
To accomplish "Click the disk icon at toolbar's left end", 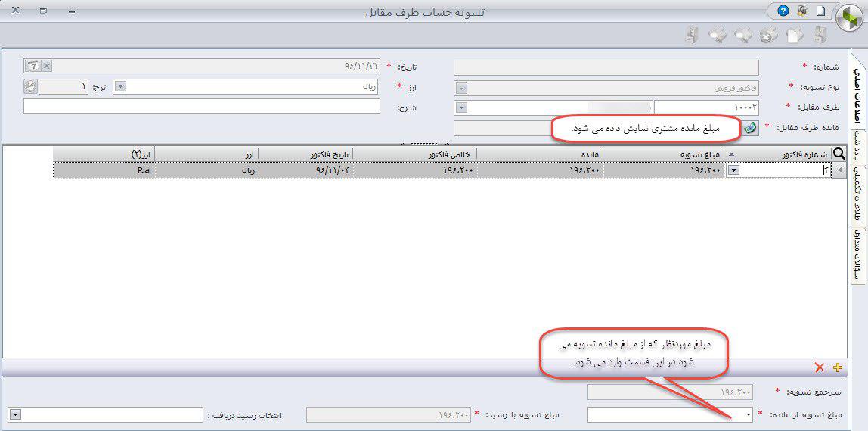I will coord(691,36).
